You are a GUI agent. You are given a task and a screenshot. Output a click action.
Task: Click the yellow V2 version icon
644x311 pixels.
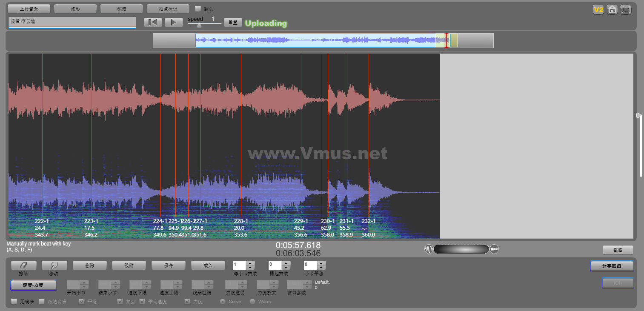coord(598,9)
